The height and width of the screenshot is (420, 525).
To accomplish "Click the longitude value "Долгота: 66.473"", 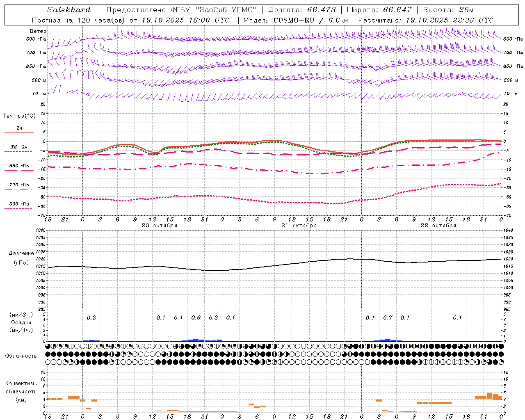I will (x=302, y=10).
